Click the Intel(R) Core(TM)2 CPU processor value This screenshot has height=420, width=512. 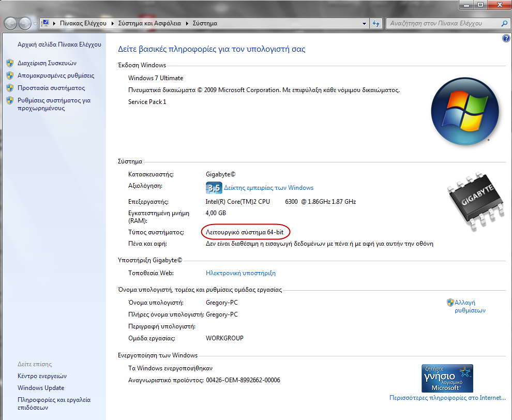[x=280, y=202]
